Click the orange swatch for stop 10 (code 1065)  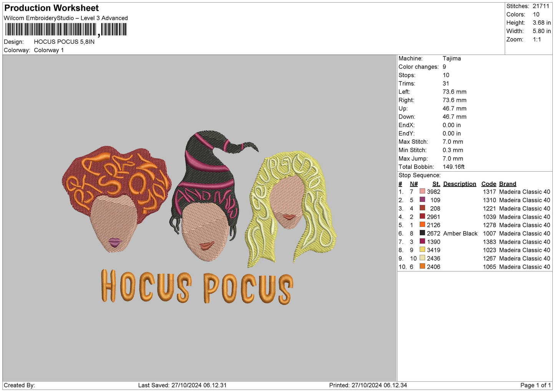422,266
